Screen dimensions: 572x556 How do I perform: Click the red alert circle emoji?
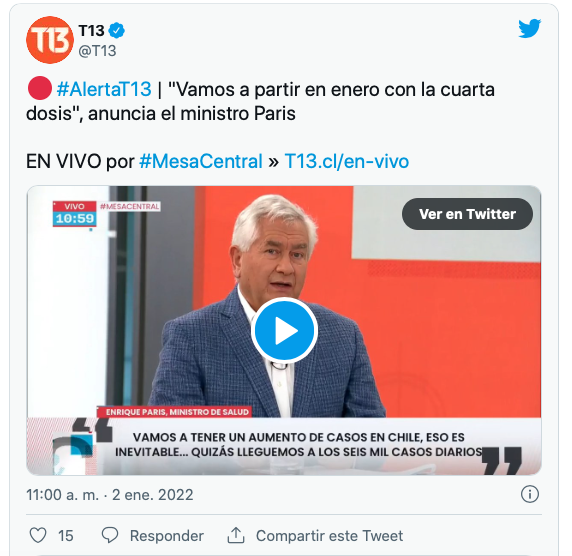pyautogui.click(x=39, y=88)
